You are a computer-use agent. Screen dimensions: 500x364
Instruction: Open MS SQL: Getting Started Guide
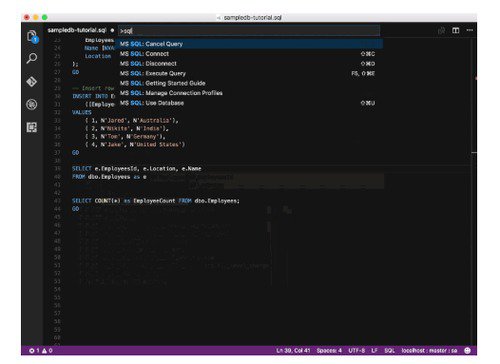point(249,83)
